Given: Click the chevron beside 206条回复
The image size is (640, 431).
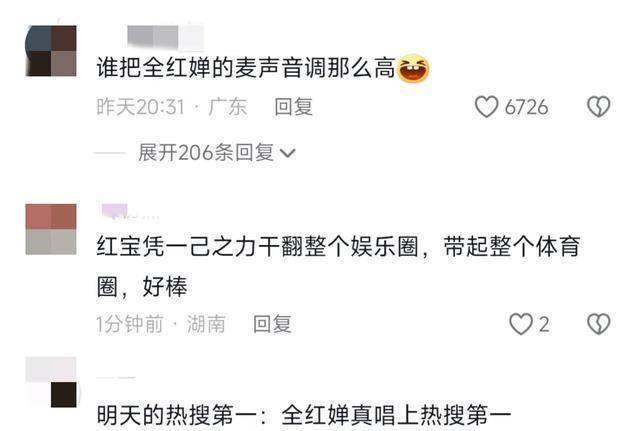Looking at the screenshot, I should [x=287, y=153].
